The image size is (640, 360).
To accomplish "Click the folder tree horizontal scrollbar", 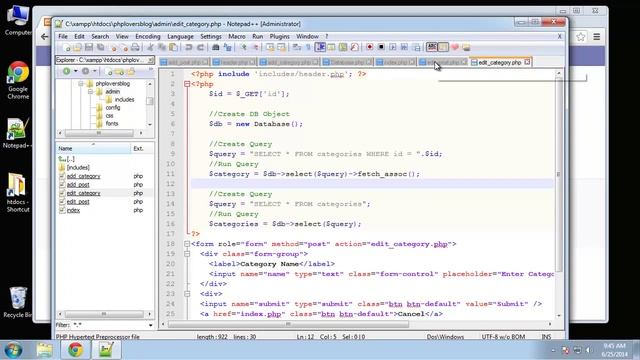I will (x=99, y=133).
